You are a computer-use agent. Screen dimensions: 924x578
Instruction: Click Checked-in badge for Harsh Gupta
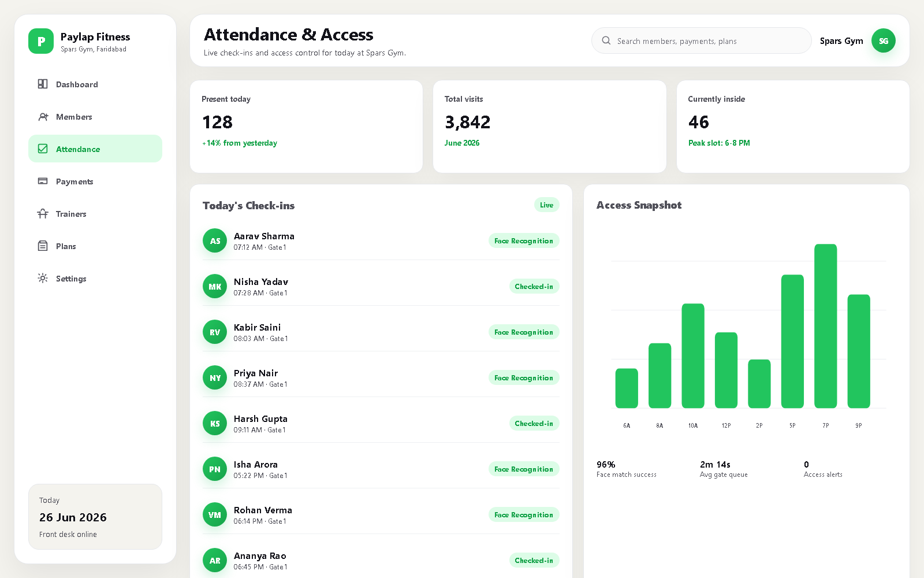(x=534, y=423)
